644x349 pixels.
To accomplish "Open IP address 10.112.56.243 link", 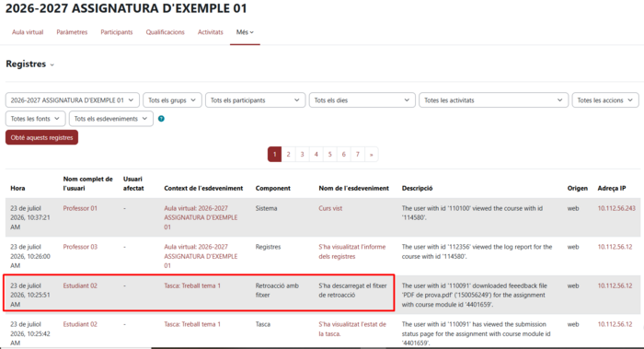I will click(616, 208).
